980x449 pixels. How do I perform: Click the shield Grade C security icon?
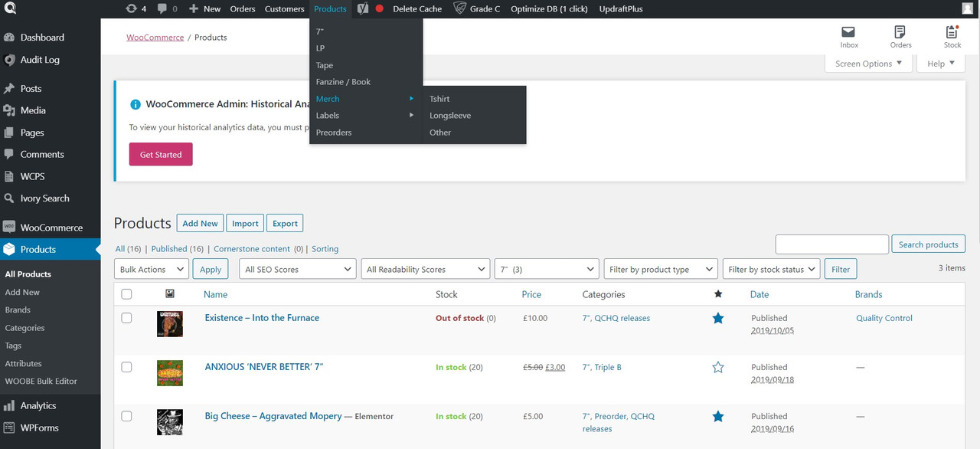476,9
